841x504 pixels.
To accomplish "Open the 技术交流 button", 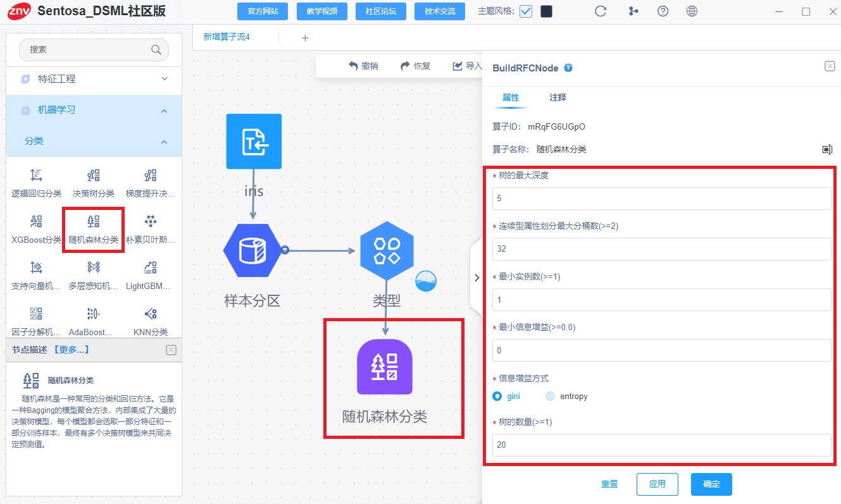I will click(440, 11).
